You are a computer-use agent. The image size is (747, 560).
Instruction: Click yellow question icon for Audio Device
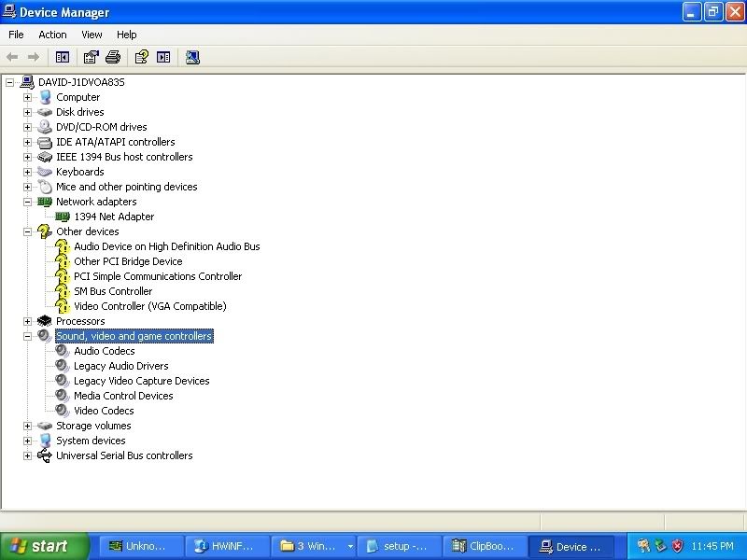pos(63,246)
